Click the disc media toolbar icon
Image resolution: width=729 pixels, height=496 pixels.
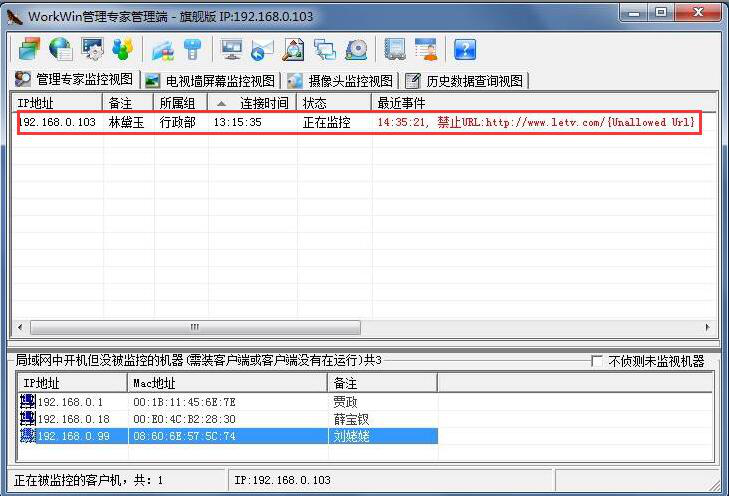click(x=356, y=50)
